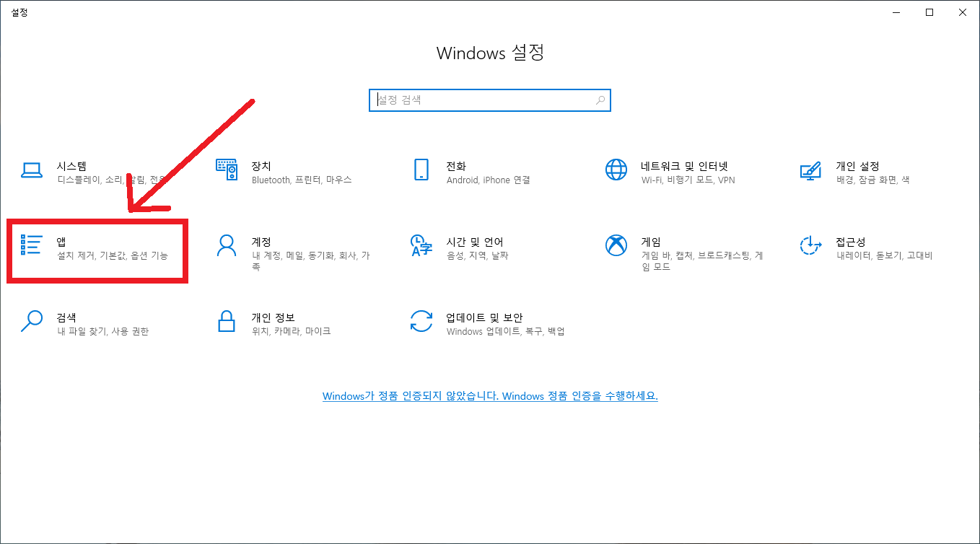Screen dimensions: 980x544
Task: Click '내레이터, 돋보기, 고대비' description
Action: click(885, 255)
